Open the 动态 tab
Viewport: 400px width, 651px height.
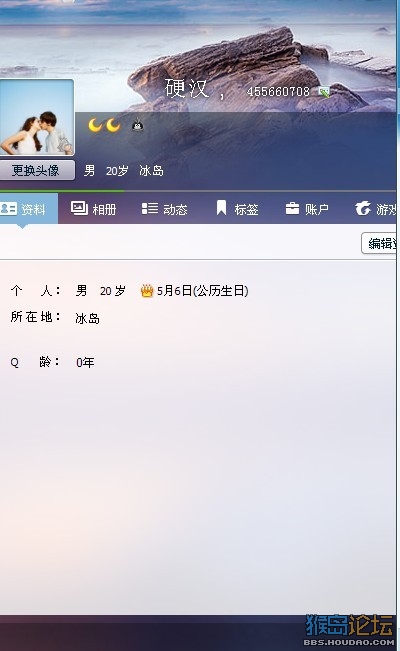coord(164,209)
